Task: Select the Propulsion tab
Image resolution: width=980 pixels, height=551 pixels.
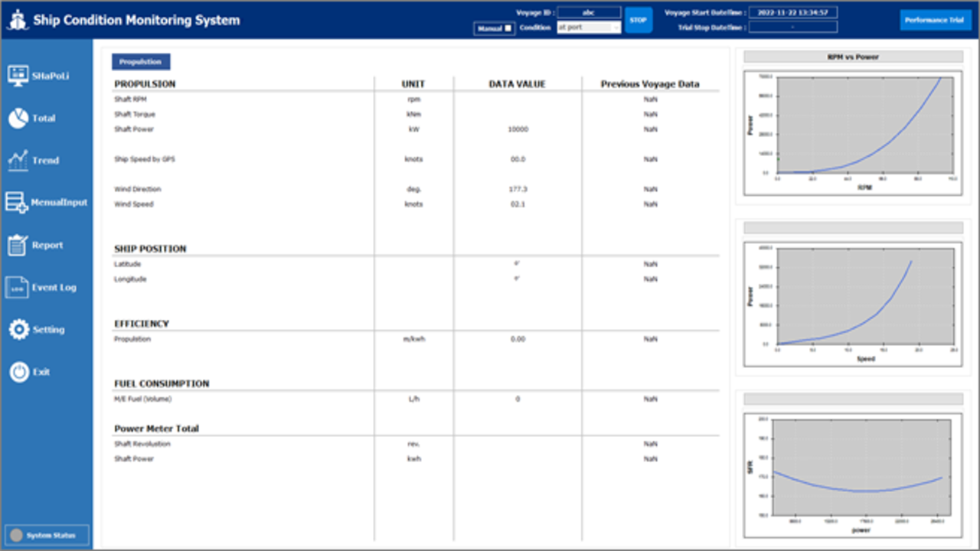Action: pyautogui.click(x=141, y=62)
